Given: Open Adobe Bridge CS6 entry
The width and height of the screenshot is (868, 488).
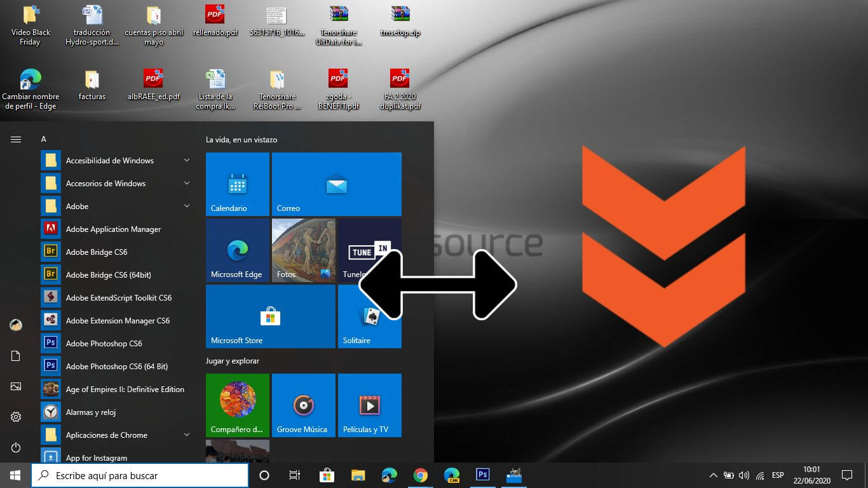Looking at the screenshot, I should tap(118, 252).
